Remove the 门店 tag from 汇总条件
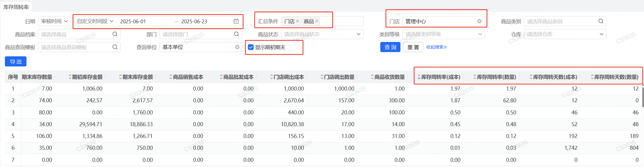The width and height of the screenshot is (644, 167). tap(297, 21)
